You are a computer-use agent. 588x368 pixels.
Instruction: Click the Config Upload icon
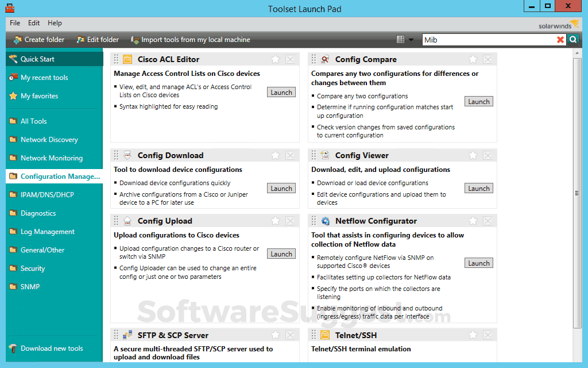click(x=127, y=220)
